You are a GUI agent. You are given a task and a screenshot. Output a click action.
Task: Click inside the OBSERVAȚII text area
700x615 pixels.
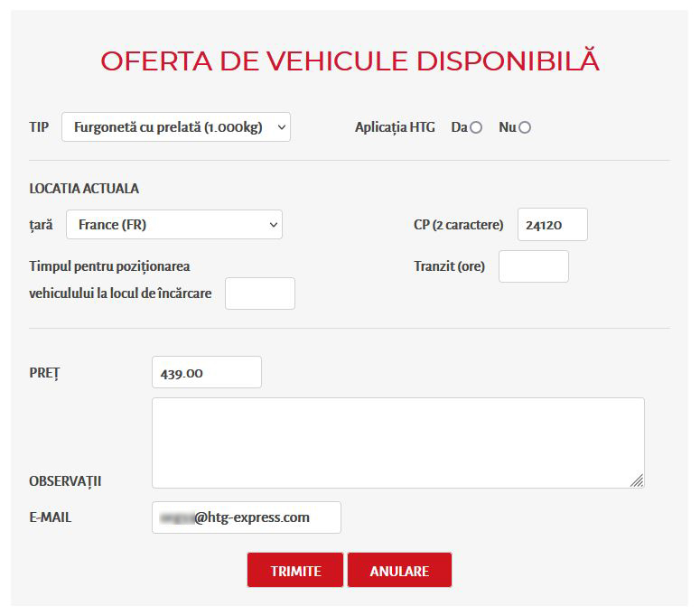(x=397, y=443)
